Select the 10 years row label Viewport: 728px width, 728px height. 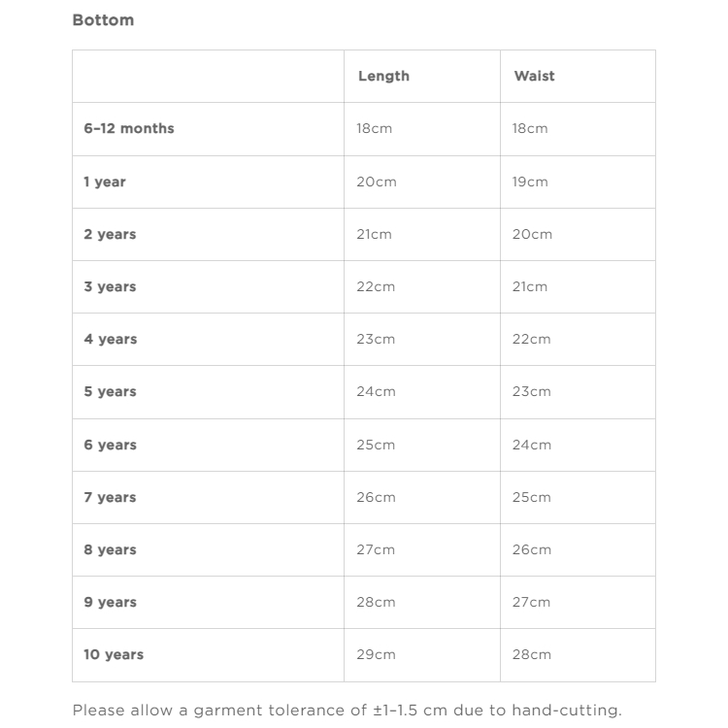[114, 654]
